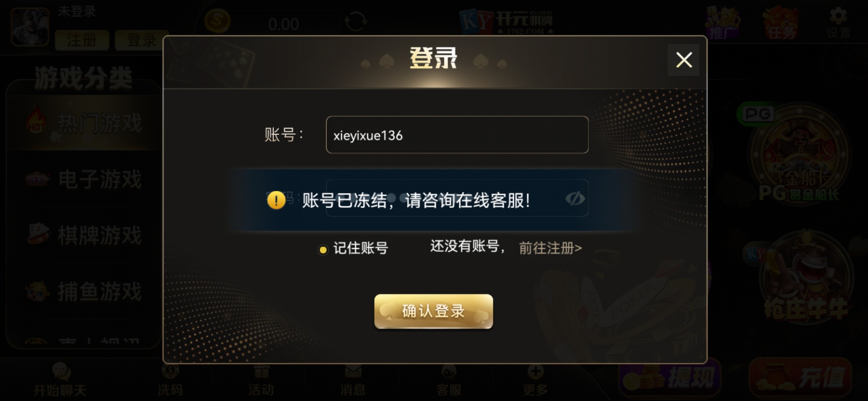Open the 前往注册 register link
This screenshot has width=868, height=401.
click(x=550, y=248)
